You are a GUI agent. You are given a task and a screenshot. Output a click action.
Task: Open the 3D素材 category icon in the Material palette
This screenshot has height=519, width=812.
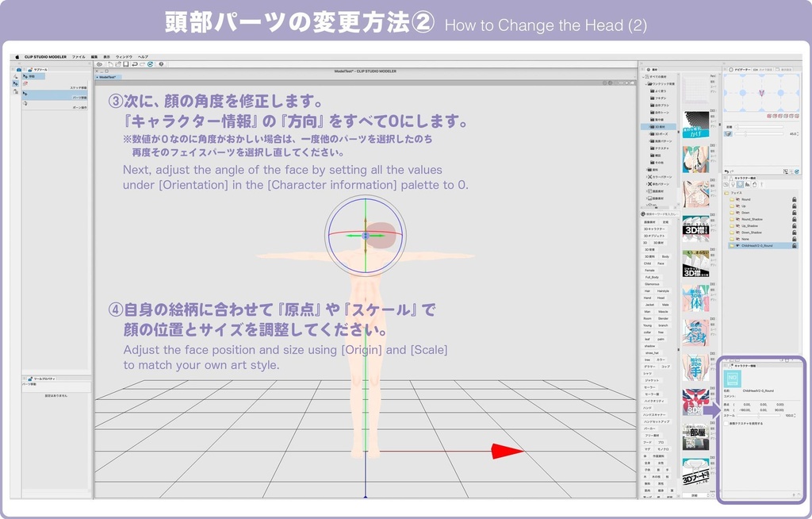tap(660, 125)
